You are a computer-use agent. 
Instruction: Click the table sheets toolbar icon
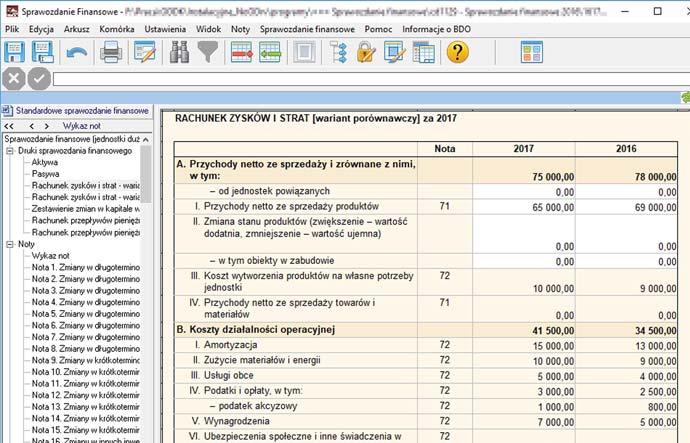(x=423, y=52)
